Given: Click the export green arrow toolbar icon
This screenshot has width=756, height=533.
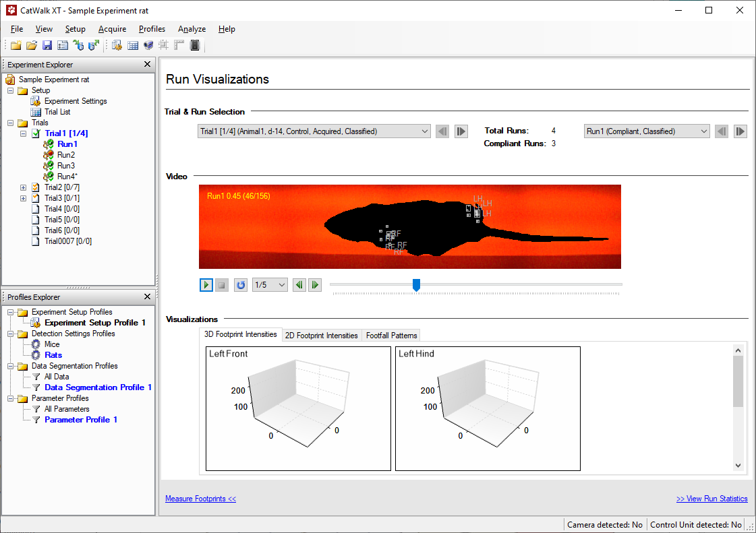Looking at the screenshot, I should pos(94,45).
